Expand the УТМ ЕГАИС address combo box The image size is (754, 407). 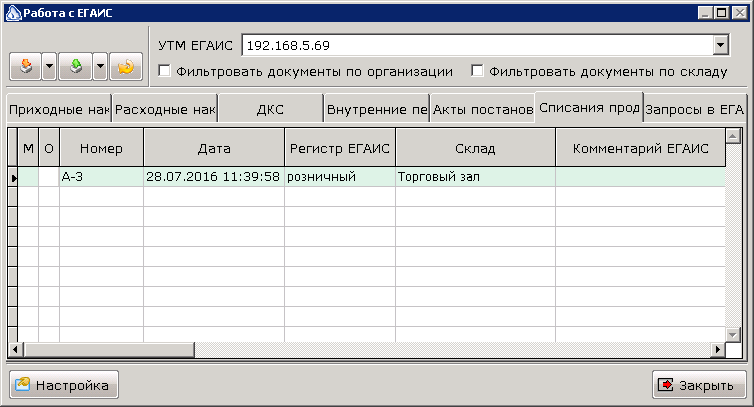720,45
